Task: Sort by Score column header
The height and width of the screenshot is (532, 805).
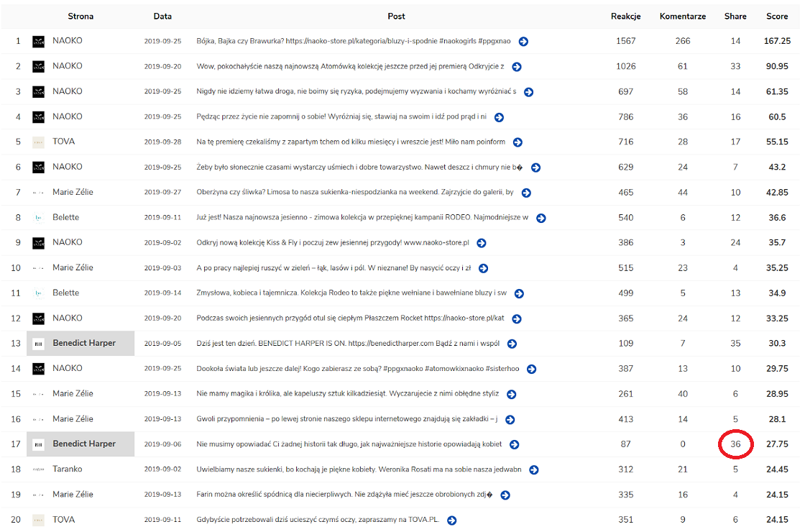Action: click(777, 17)
